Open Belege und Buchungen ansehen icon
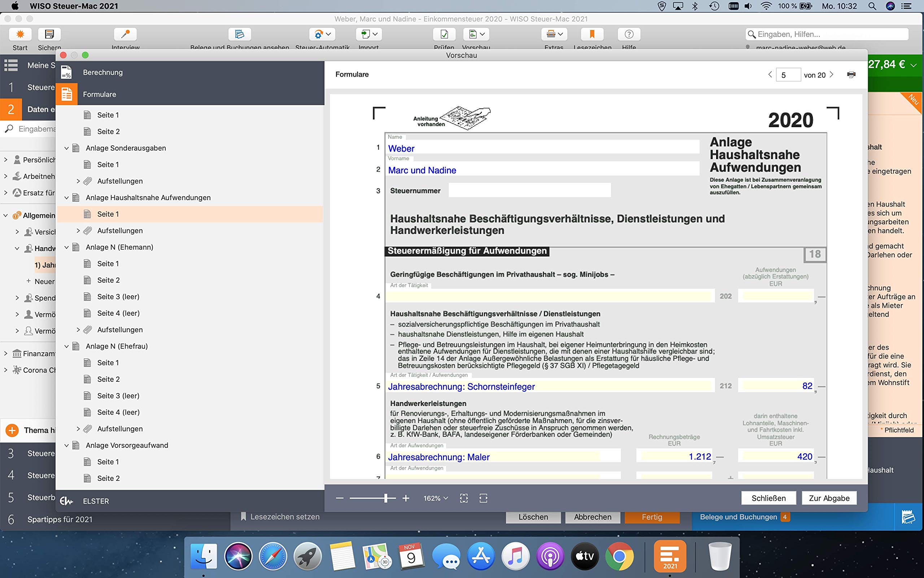The image size is (924, 578). (239, 34)
